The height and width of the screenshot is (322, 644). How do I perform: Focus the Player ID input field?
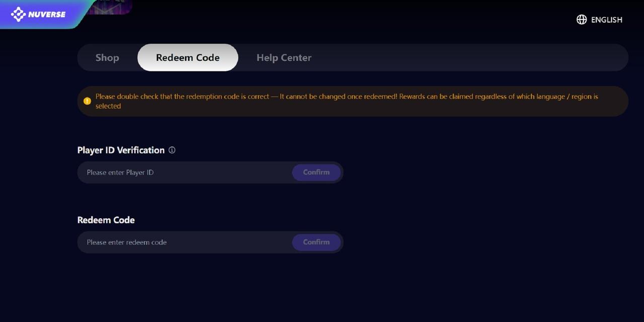[x=184, y=172]
